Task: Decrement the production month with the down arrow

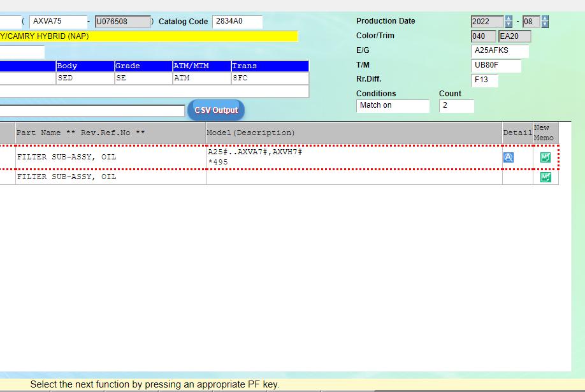Action: click(x=545, y=25)
